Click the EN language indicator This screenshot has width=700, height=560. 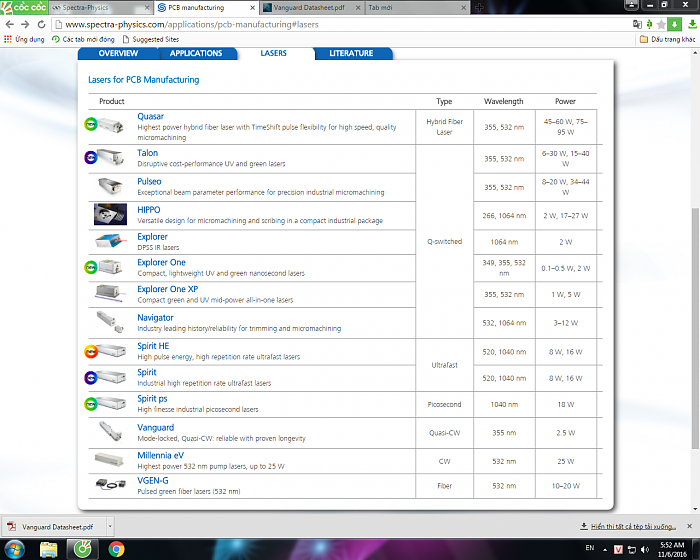tap(590, 548)
